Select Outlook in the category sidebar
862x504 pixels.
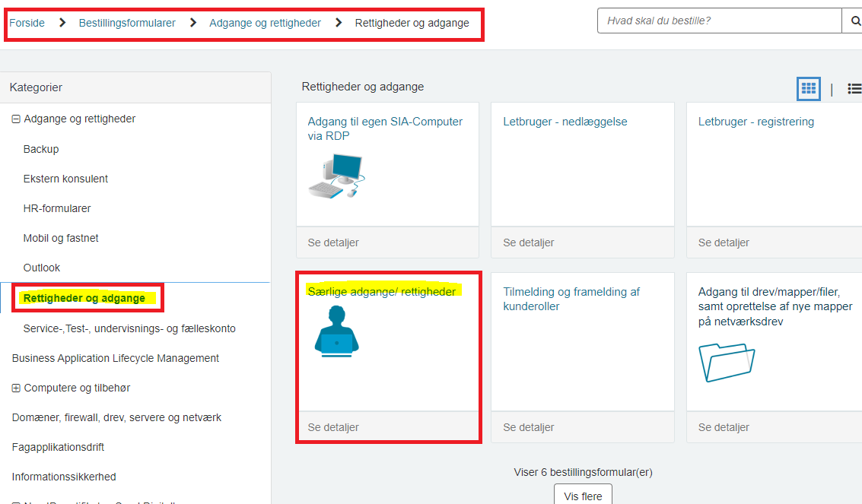(x=41, y=268)
